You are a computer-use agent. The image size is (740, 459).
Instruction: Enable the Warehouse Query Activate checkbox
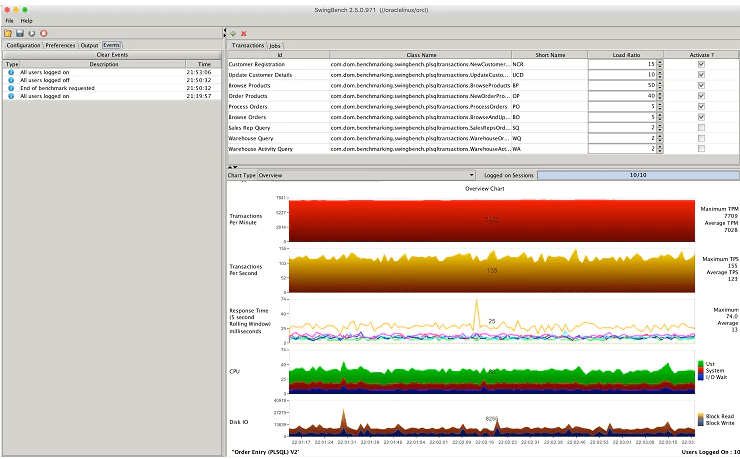point(701,138)
